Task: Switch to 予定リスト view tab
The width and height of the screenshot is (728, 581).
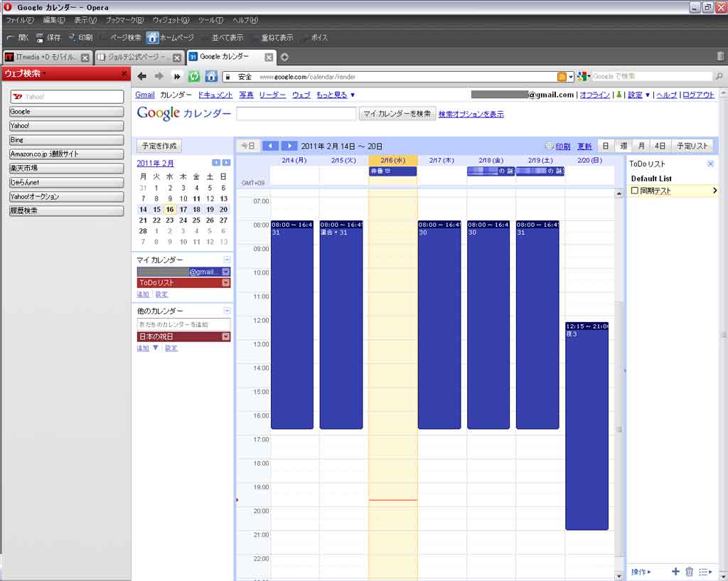Action: tap(692, 146)
